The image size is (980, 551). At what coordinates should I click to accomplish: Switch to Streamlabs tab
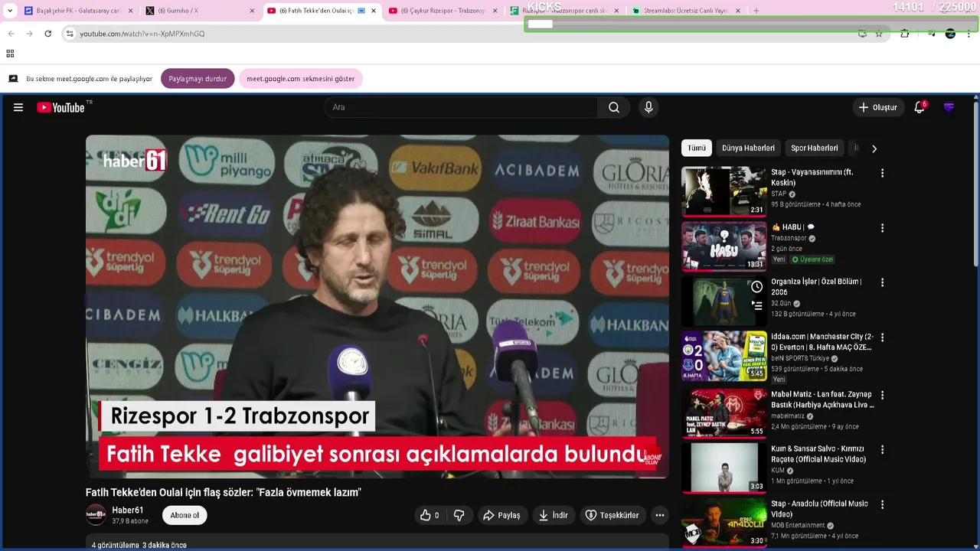coord(686,11)
